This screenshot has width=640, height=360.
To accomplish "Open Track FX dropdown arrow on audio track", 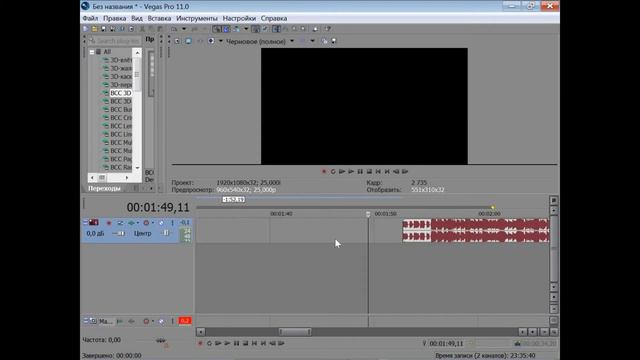I will (138, 223).
